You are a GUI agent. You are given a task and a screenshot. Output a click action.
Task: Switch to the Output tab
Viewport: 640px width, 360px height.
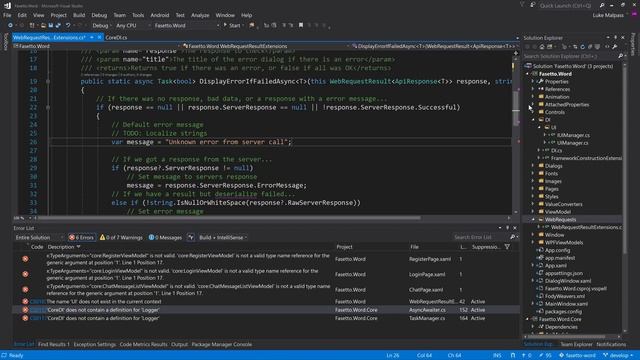[x=179, y=344]
